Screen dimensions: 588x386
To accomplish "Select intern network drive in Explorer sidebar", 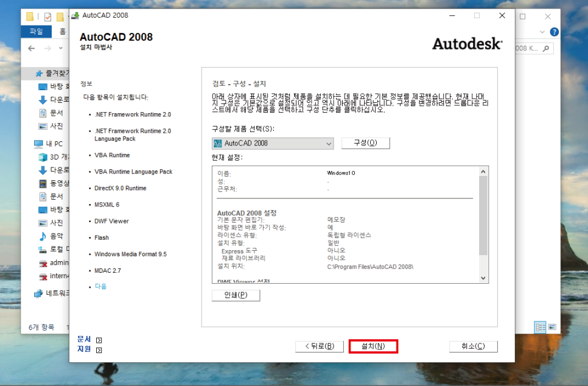I will point(54,276).
